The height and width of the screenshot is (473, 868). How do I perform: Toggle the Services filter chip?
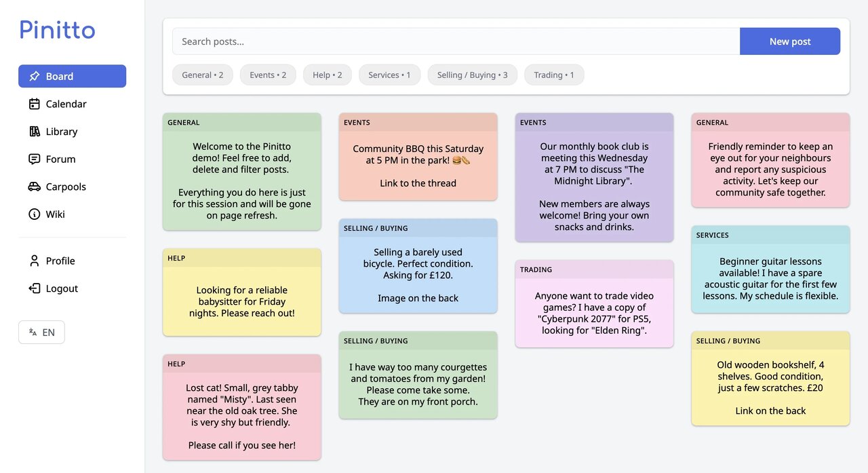tap(389, 75)
